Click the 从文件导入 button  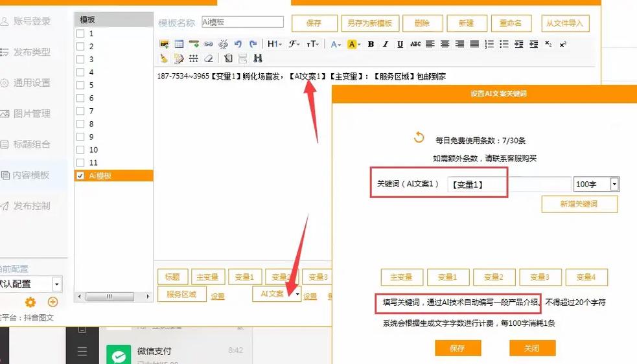pyautogui.click(x=565, y=23)
